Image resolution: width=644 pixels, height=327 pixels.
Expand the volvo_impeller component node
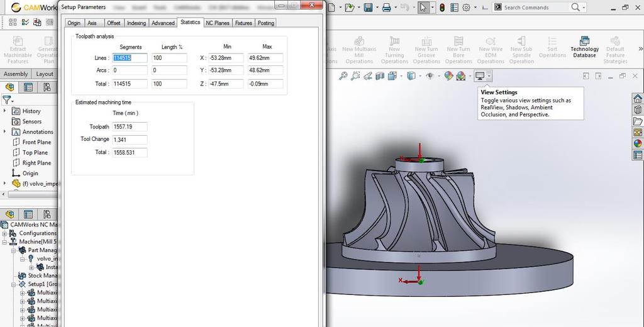click(x=4, y=184)
